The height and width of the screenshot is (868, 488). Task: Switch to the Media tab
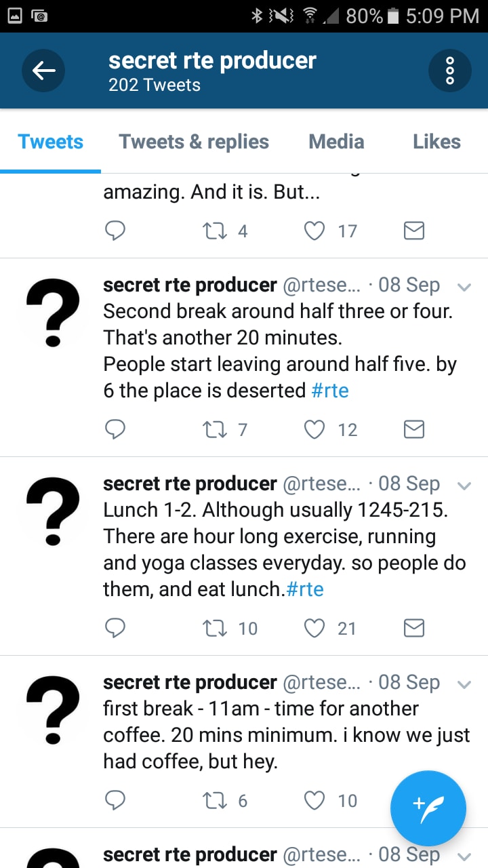pyautogui.click(x=336, y=142)
